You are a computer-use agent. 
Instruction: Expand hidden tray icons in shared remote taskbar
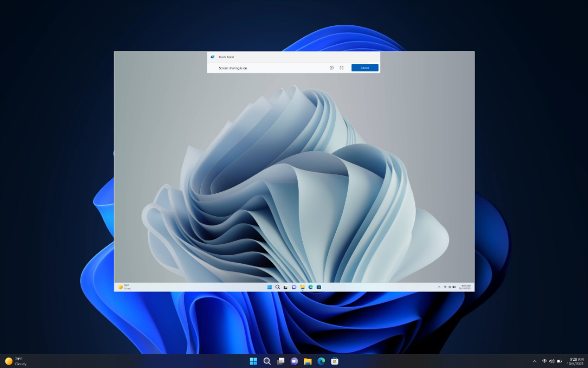439,287
